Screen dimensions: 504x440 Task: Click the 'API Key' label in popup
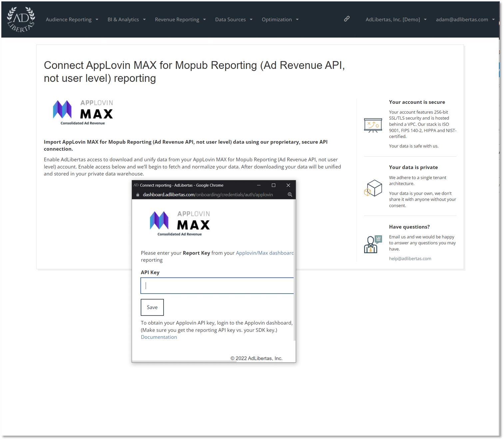[x=150, y=272]
